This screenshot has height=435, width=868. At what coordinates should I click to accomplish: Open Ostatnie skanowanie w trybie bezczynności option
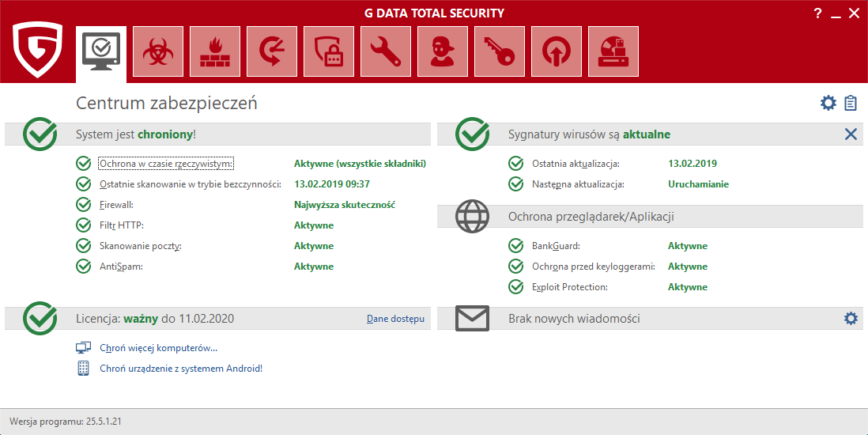pos(191,184)
